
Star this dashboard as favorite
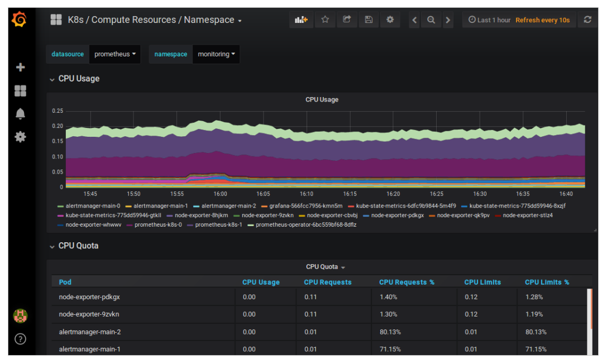pyautogui.click(x=325, y=20)
